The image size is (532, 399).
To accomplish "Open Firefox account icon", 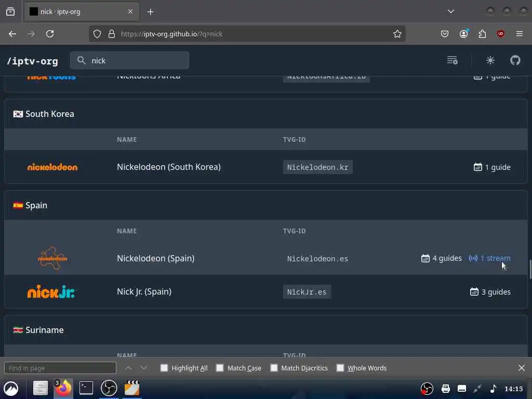I will pyautogui.click(x=464, y=34).
